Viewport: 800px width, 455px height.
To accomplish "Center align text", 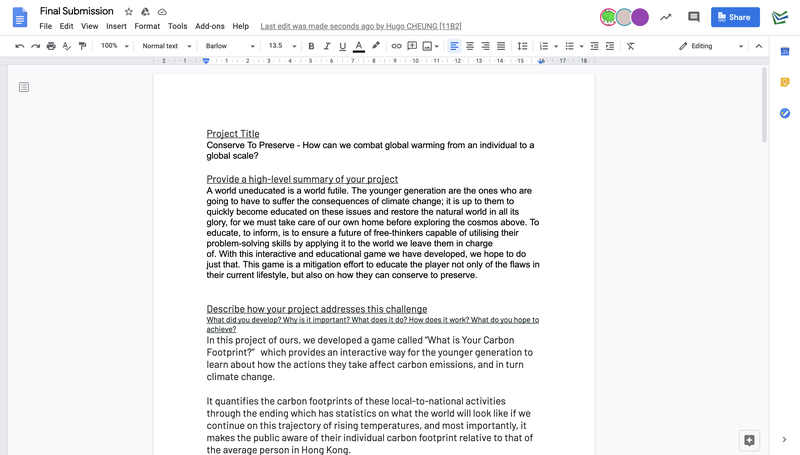I will point(470,46).
